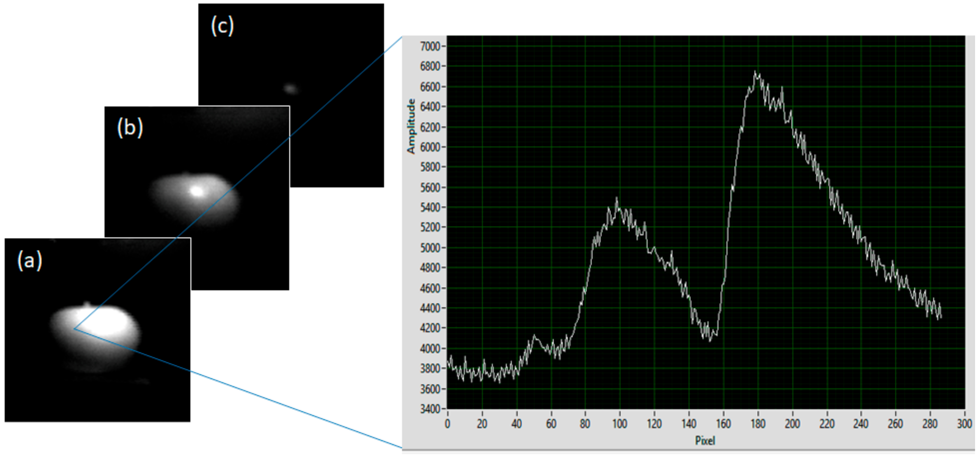Select thumbnail image labeled (b)

point(197,198)
